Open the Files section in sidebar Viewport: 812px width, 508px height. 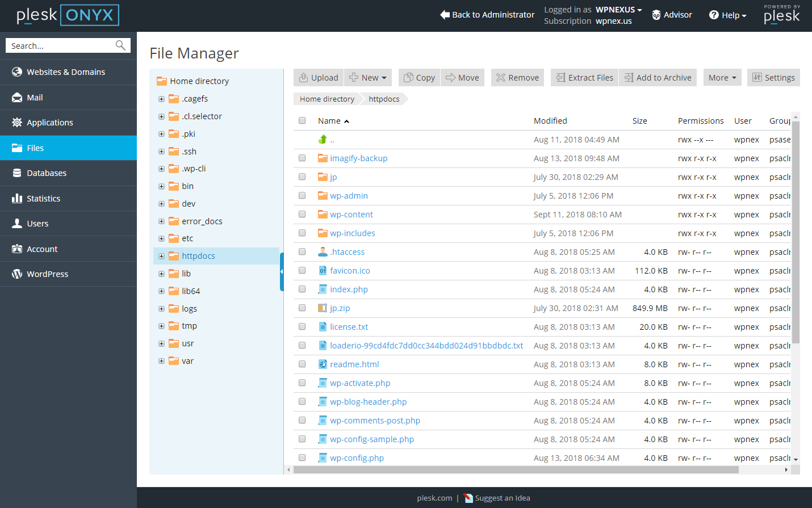[68, 148]
